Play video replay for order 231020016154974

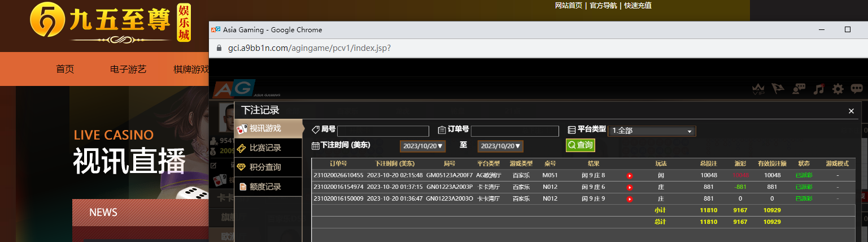coord(629,187)
